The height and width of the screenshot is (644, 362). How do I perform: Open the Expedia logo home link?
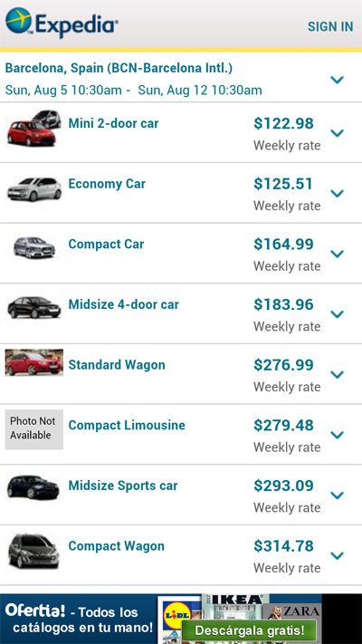click(62, 23)
